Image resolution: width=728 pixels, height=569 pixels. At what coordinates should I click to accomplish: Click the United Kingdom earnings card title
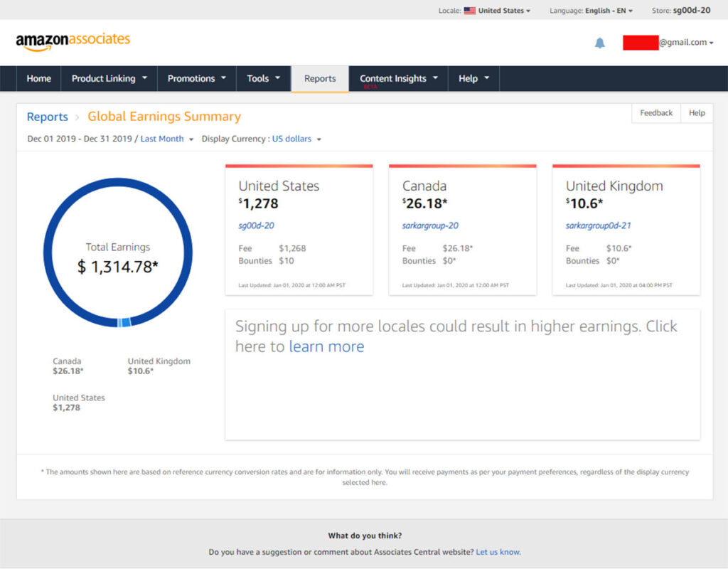614,186
